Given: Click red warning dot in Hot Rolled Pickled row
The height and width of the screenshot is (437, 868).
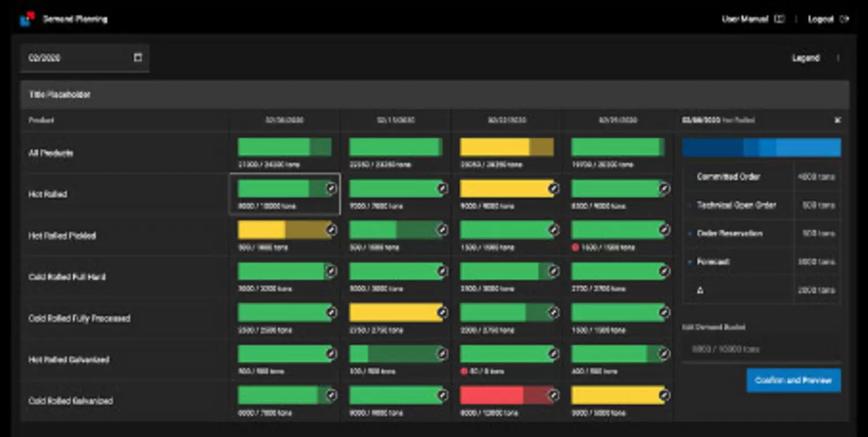Looking at the screenshot, I should tap(575, 248).
